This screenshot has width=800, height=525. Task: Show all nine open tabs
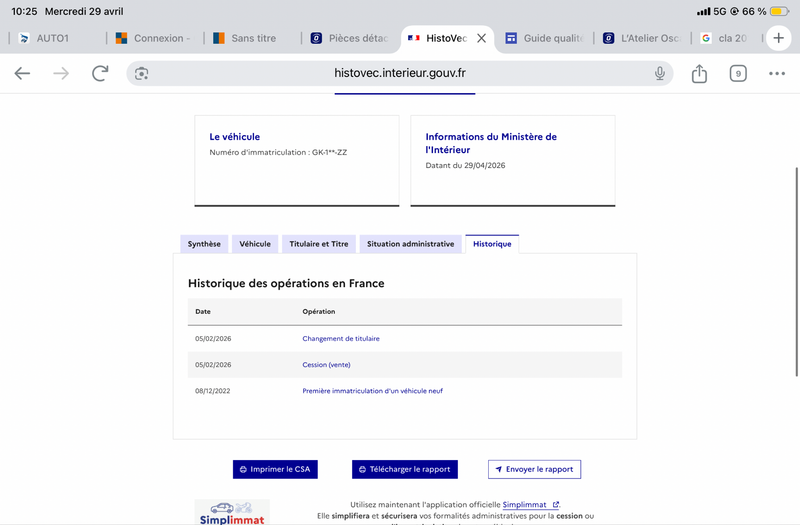[738, 73]
